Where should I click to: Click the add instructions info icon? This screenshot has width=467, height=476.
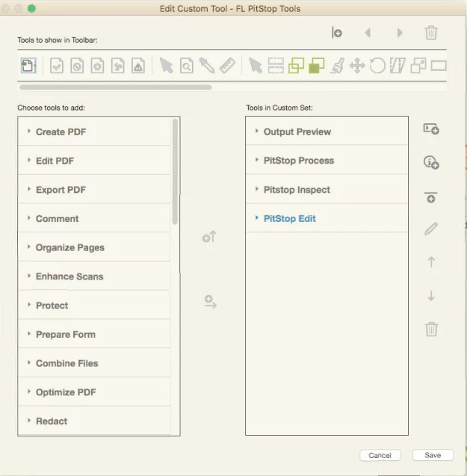[431, 162]
